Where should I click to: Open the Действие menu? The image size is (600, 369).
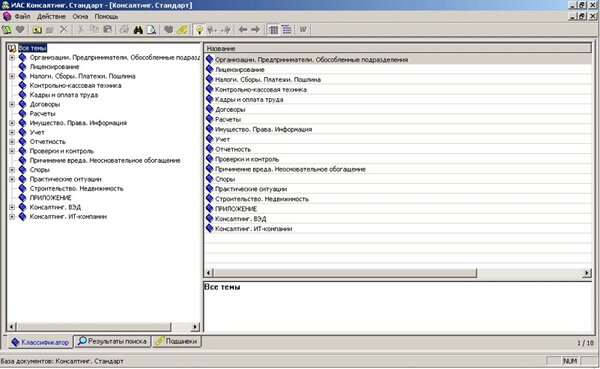(x=51, y=16)
